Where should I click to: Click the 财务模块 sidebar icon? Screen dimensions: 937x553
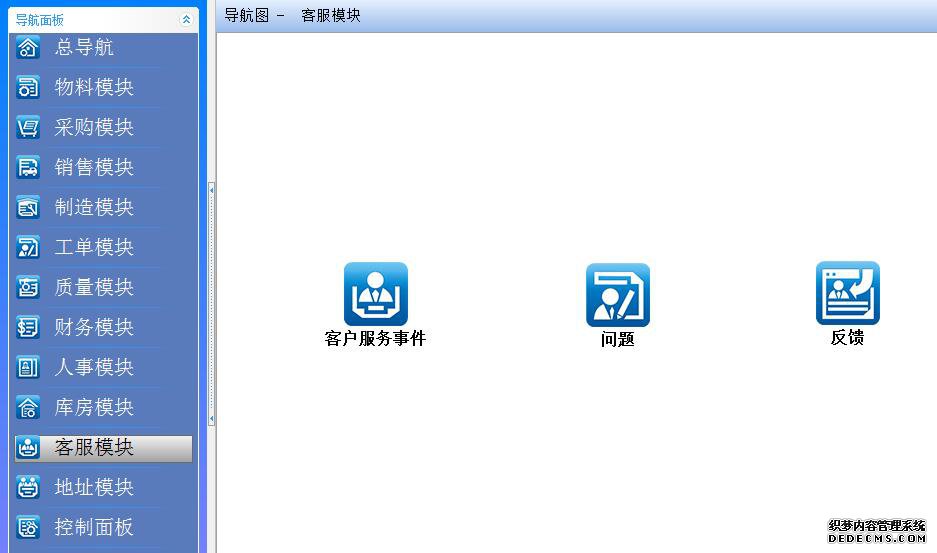tap(27, 328)
